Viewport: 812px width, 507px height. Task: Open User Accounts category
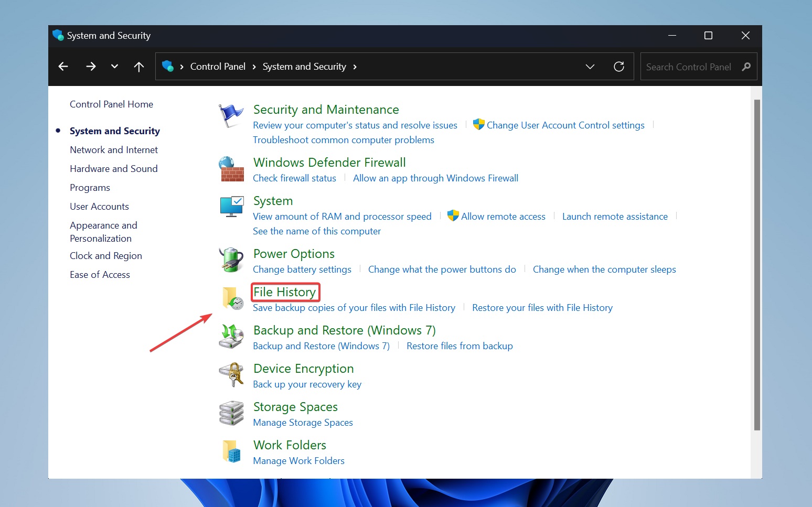coord(99,207)
